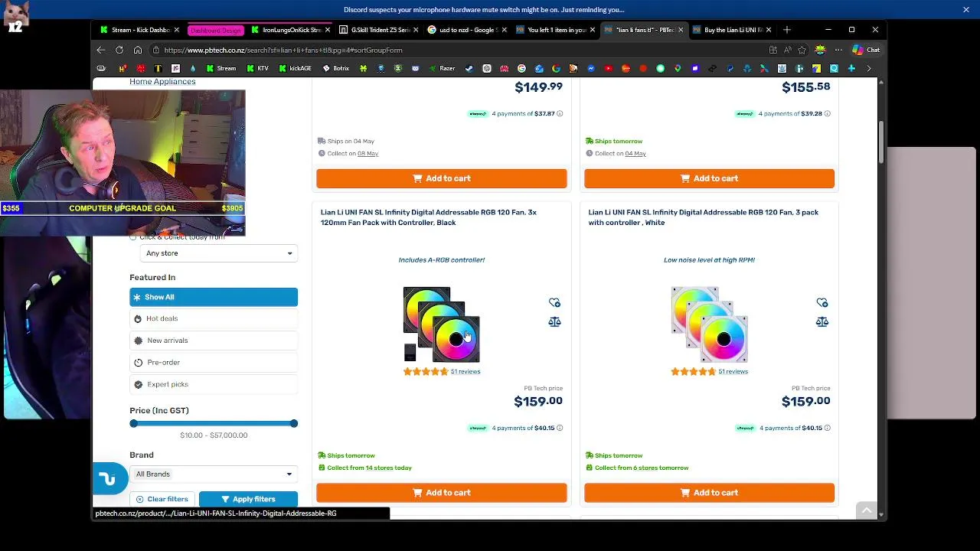Switch to You left 1 item tab
The height and width of the screenshot is (551, 980).
point(555,30)
